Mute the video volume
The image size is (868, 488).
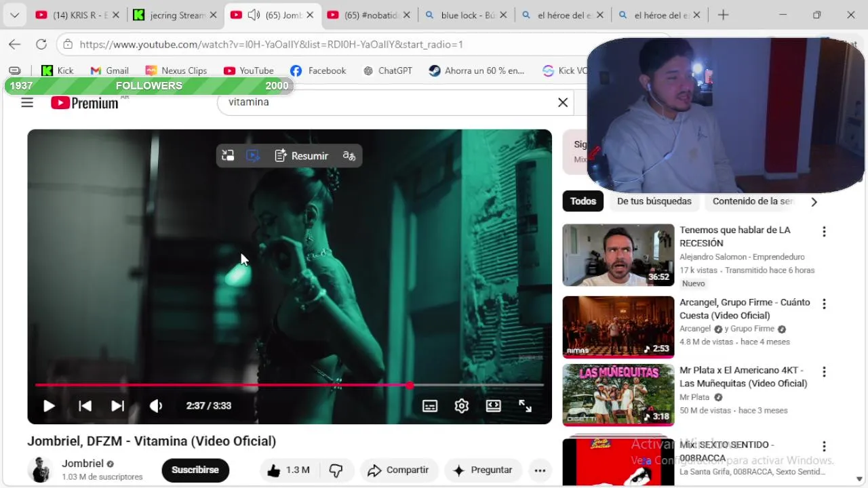click(x=156, y=406)
